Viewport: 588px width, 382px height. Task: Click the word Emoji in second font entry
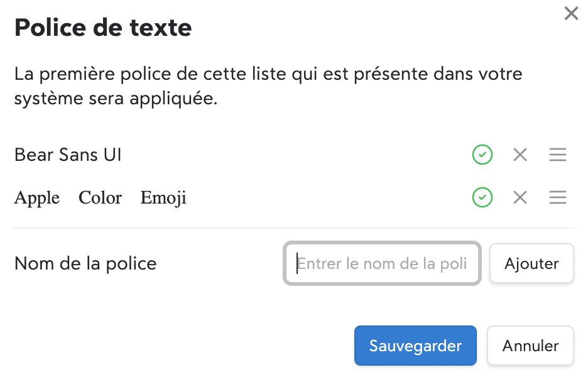coord(163,198)
